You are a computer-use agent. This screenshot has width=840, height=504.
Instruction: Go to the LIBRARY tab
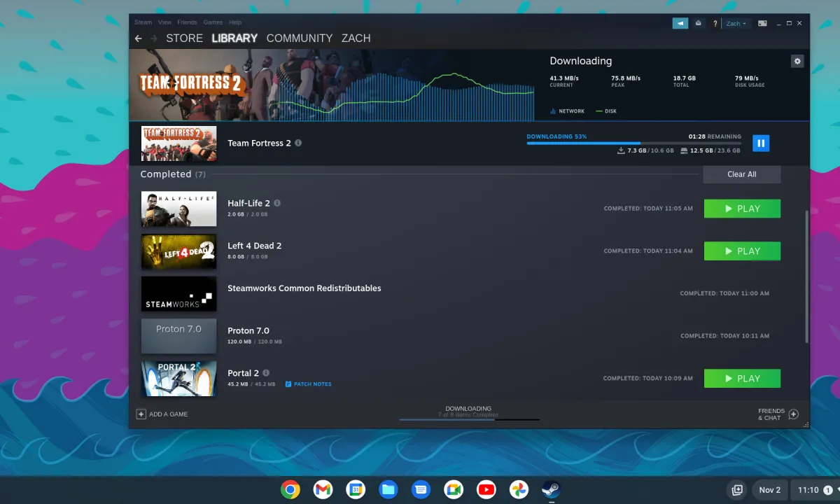(x=234, y=38)
